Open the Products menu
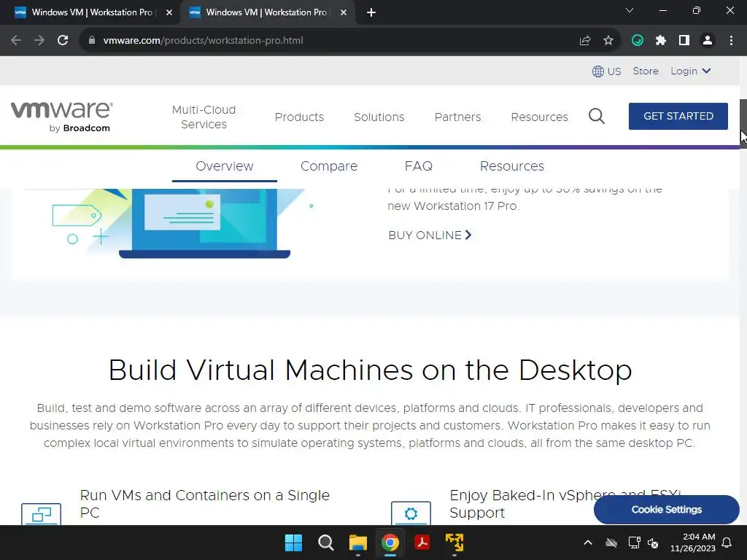 pyautogui.click(x=299, y=117)
